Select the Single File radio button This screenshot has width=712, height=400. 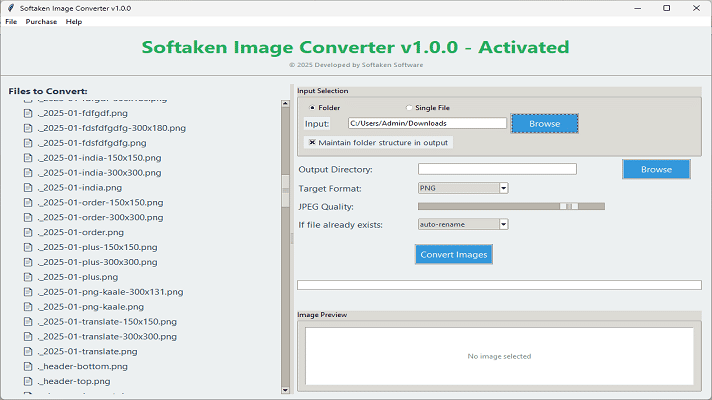[x=409, y=108]
